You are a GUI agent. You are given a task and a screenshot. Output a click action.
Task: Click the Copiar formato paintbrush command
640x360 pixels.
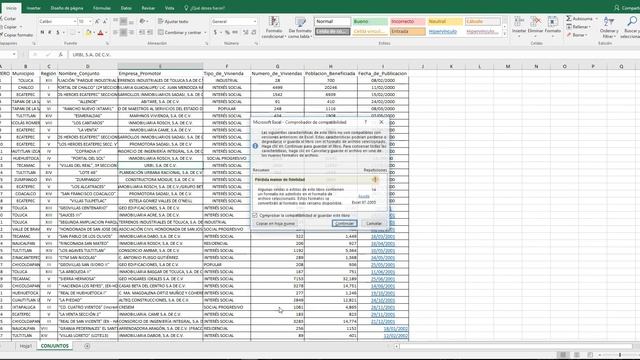(x=16, y=35)
